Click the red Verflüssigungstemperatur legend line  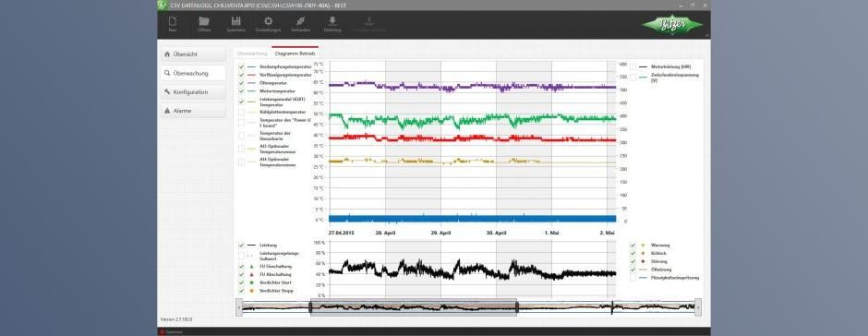(251, 75)
